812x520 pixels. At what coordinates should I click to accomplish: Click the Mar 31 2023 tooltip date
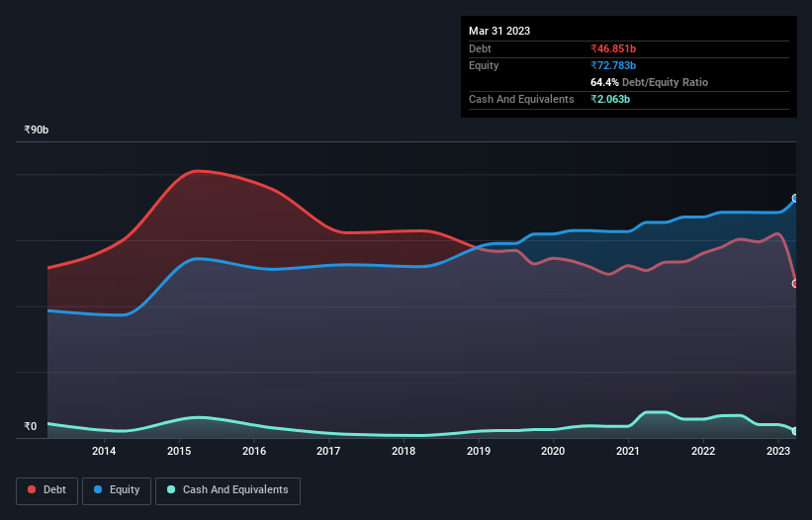499,31
